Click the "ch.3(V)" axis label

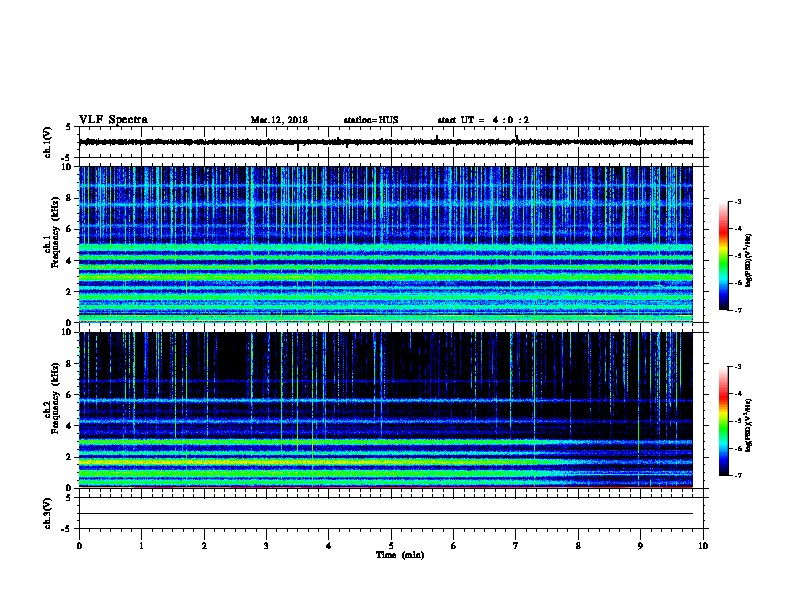click(47, 513)
